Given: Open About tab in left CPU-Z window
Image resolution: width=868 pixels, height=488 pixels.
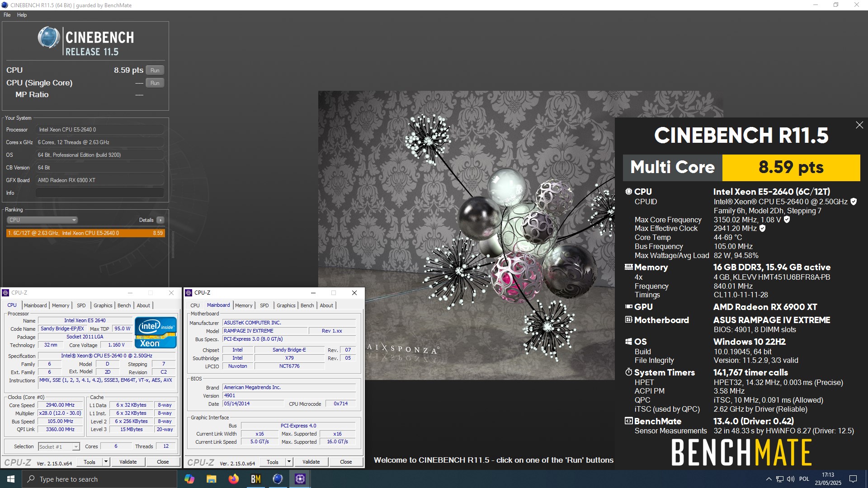Looking at the screenshot, I should (x=143, y=305).
